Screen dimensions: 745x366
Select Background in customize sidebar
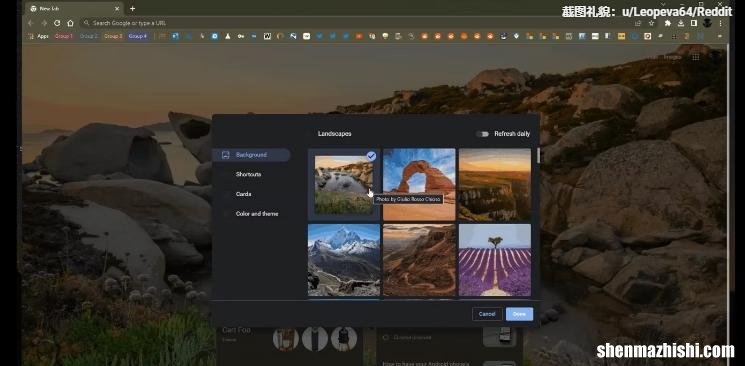251,155
